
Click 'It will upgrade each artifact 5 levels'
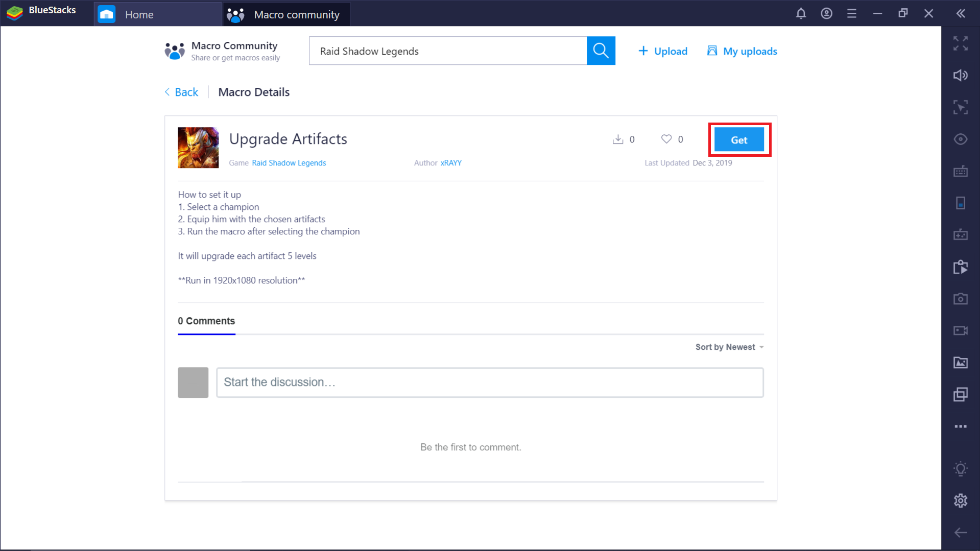tap(247, 256)
